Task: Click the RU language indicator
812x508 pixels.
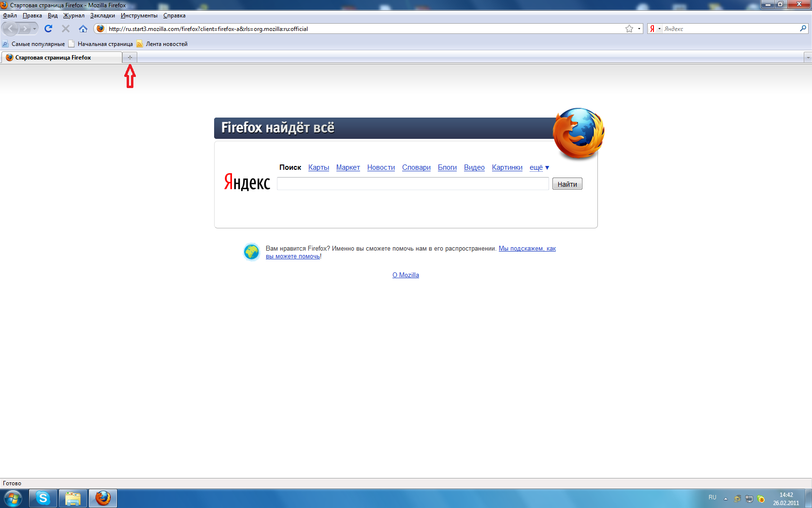Action: [712, 497]
